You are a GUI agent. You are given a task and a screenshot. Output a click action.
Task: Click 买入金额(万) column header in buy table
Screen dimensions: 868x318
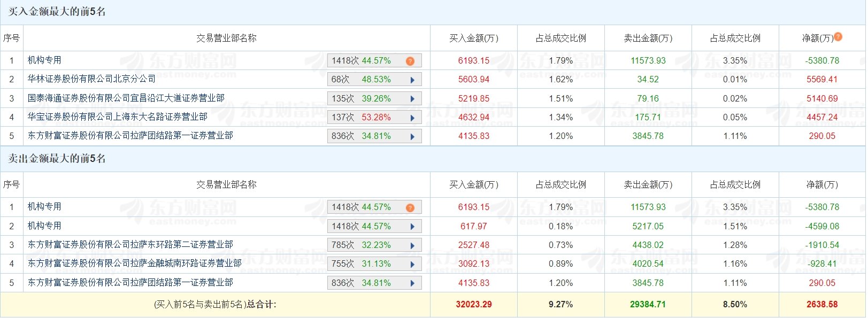(x=474, y=38)
